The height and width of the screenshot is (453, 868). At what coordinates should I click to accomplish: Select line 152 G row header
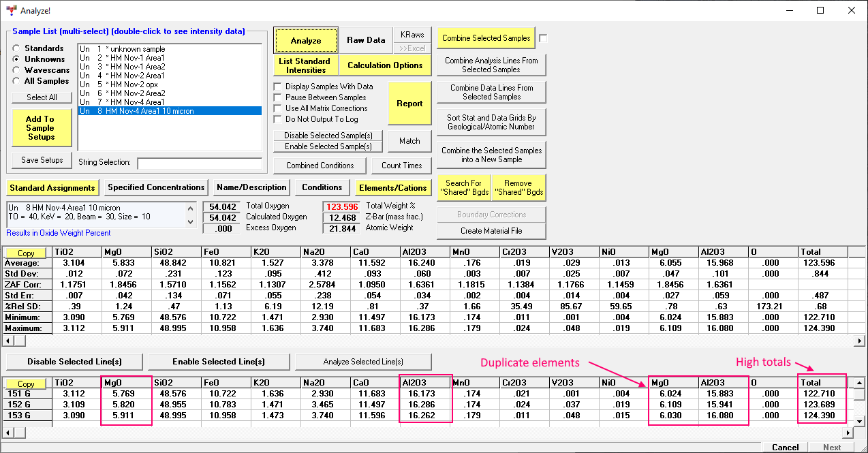[x=27, y=405]
